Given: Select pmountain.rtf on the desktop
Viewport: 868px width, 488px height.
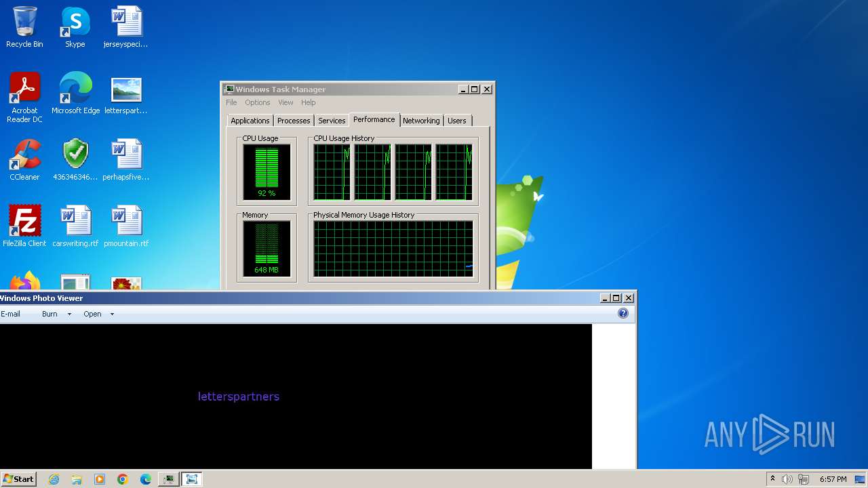Looking at the screenshot, I should click(x=126, y=226).
